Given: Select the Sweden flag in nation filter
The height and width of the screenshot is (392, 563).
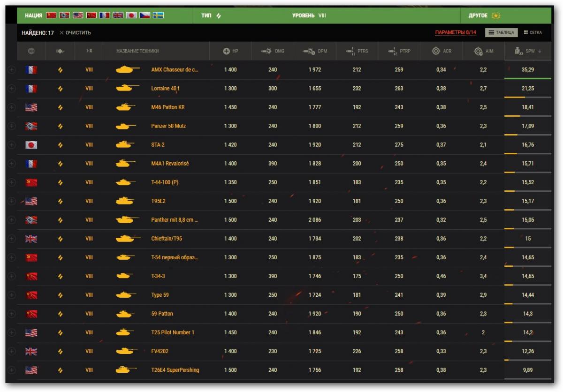Looking at the screenshot, I should tap(158, 15).
